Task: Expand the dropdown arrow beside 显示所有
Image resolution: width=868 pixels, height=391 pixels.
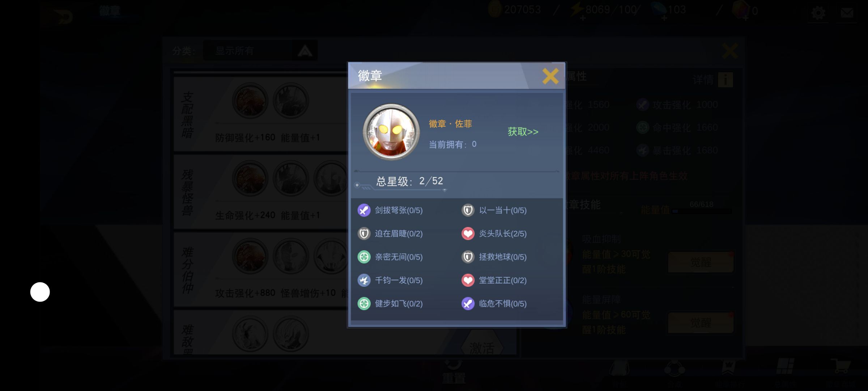Action: pyautogui.click(x=305, y=51)
